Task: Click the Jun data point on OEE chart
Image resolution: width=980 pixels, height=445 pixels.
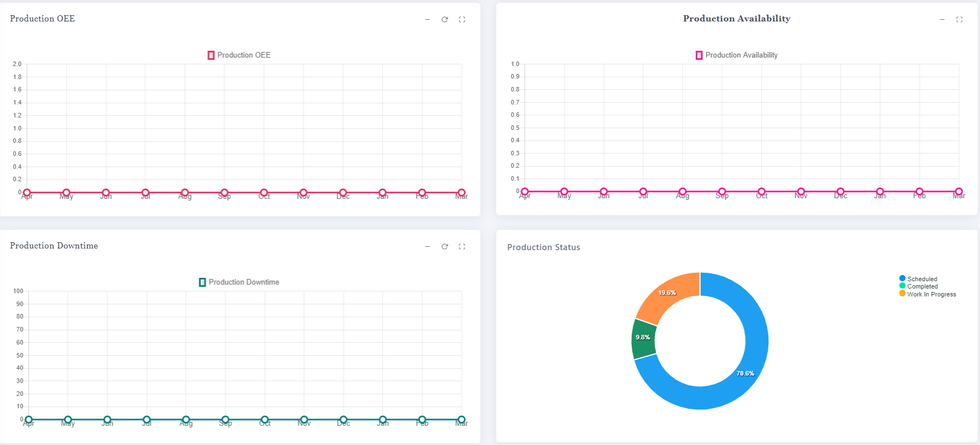Action: tap(106, 193)
